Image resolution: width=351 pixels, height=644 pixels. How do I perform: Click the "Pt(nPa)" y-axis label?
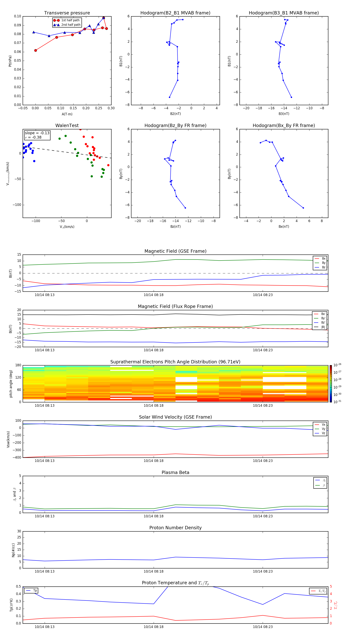coord(10,61)
